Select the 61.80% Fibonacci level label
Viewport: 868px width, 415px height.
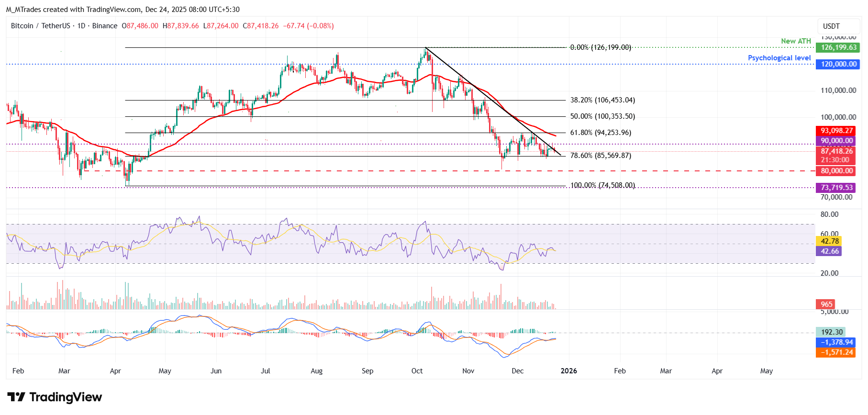[601, 133]
